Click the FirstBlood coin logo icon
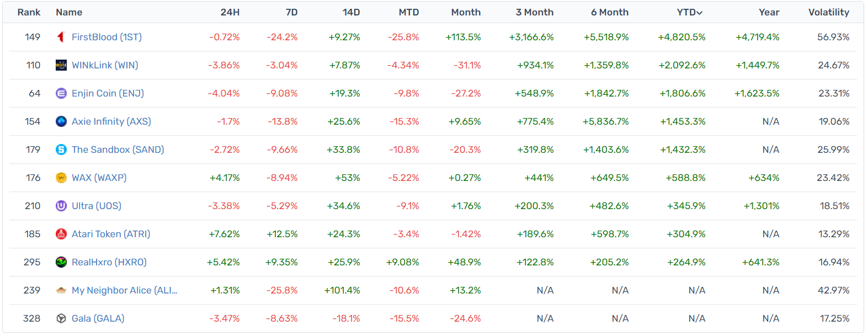Image resolution: width=868 pixels, height=336 pixels. (61, 37)
